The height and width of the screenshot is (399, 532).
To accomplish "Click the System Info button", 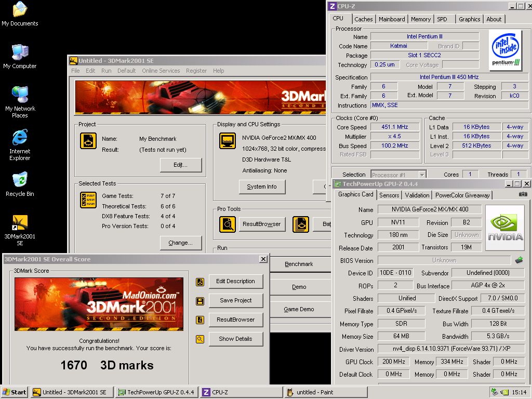I will click(262, 187).
